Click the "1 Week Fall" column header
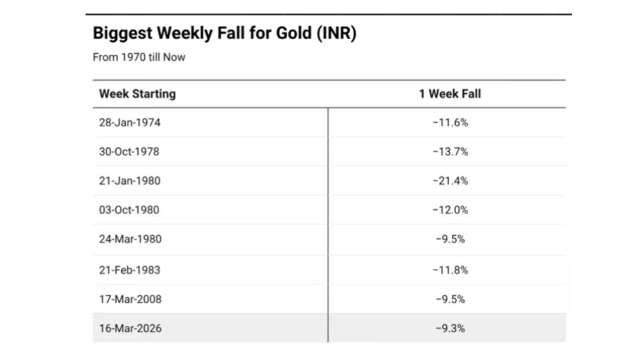Screen dimensions: 644x362 pos(450,94)
